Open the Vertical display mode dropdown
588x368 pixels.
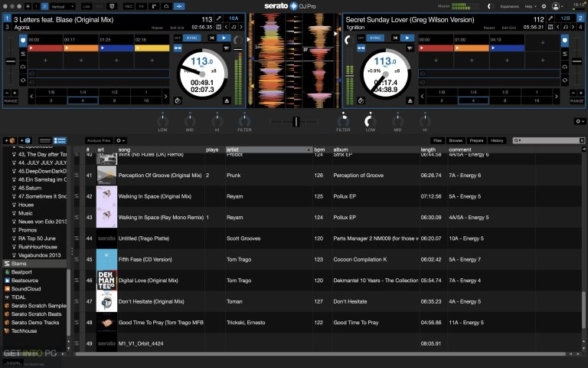tap(62, 6)
